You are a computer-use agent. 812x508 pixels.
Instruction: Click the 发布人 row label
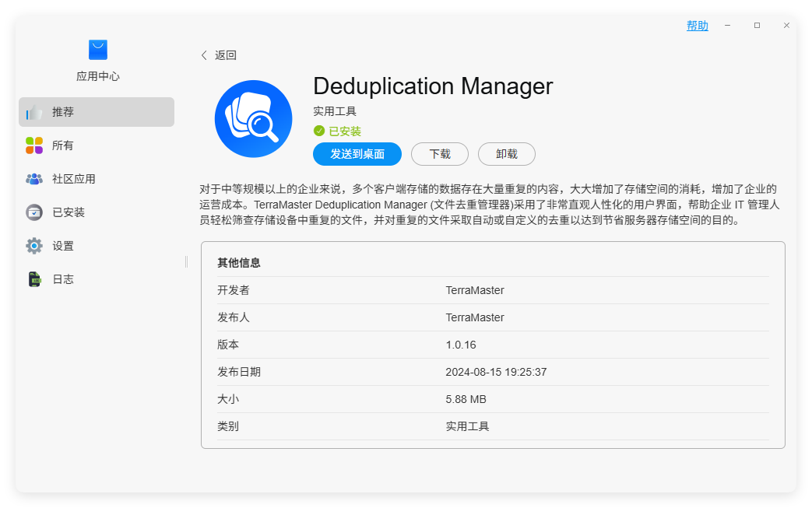[233, 317]
